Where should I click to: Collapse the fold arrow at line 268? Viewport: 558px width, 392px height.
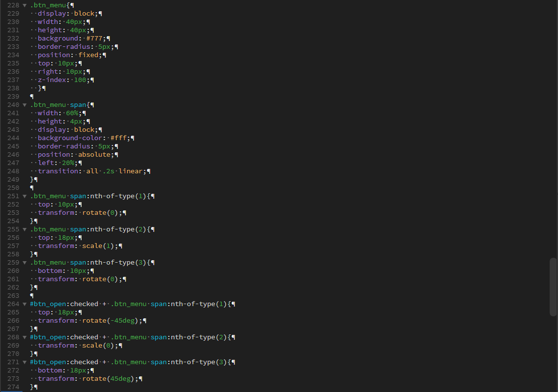click(24, 337)
